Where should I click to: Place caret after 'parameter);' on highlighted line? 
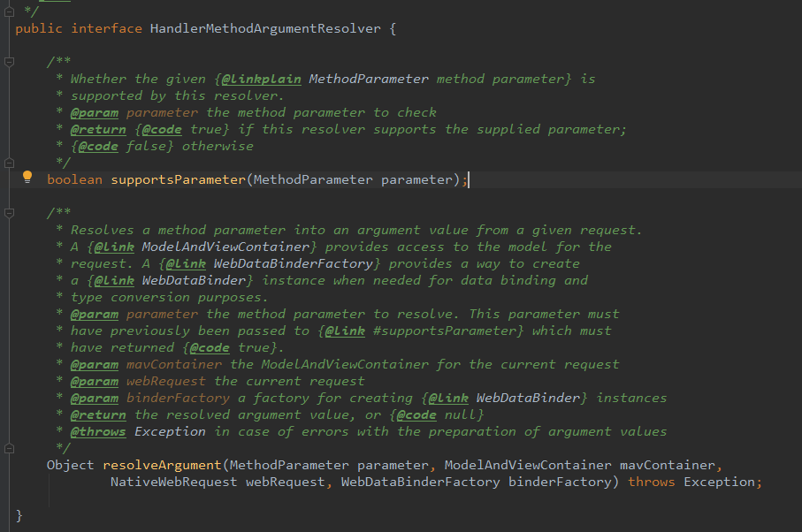pyautogui.click(x=469, y=180)
